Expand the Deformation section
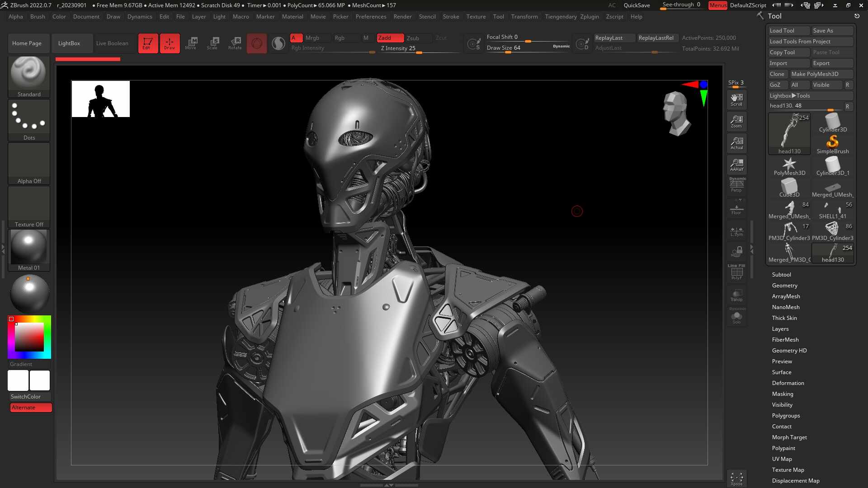 click(788, 383)
